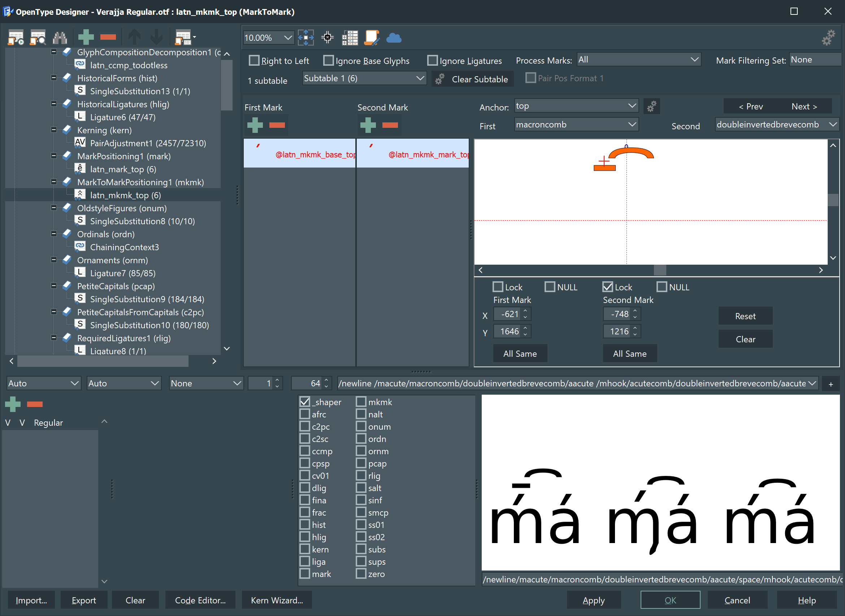845x616 pixels.
Task: Click the move up arrow icon
Action: 135,37
